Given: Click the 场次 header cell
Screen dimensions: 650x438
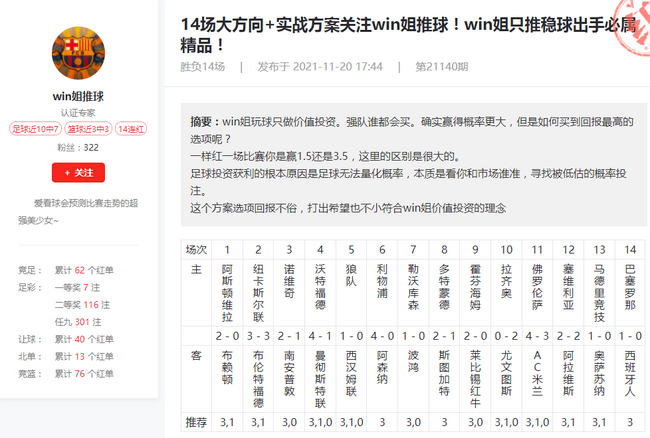Looking at the screenshot, I should pyautogui.click(x=196, y=249).
